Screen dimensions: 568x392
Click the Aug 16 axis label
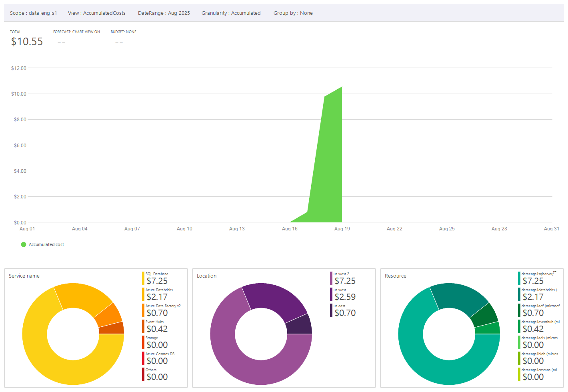[x=290, y=229]
